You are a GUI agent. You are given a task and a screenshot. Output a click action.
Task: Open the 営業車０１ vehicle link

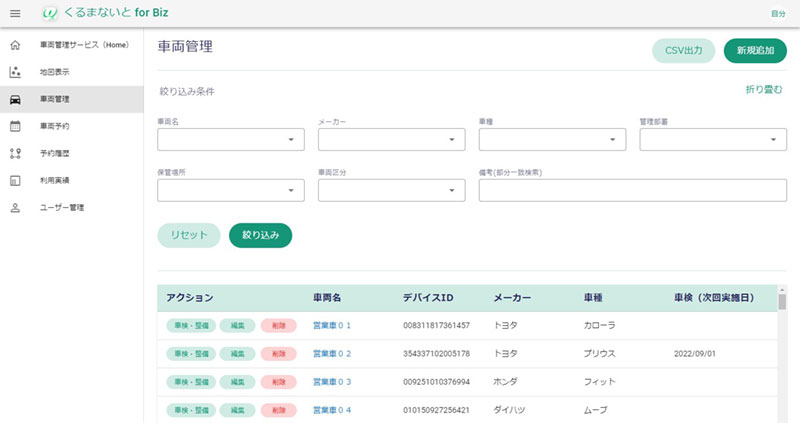coord(332,326)
